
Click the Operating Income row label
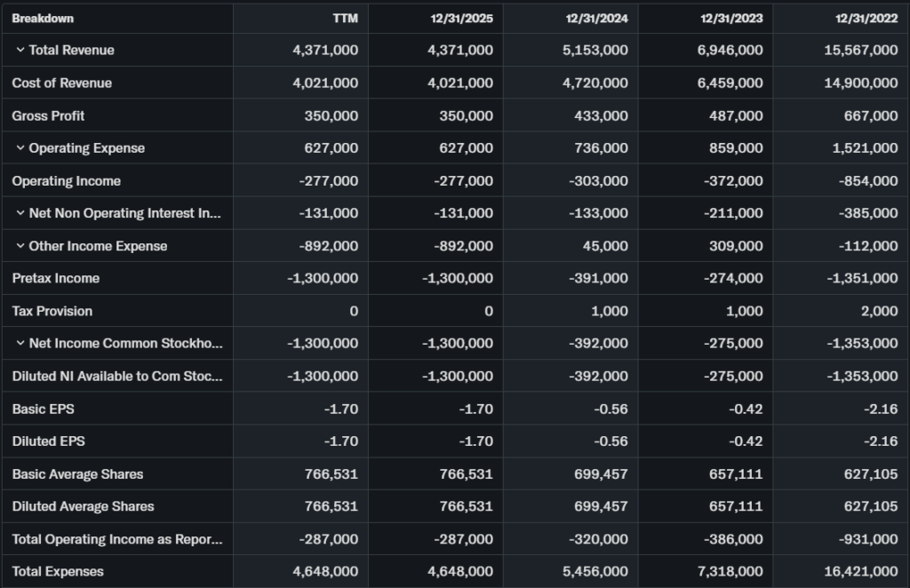pyautogui.click(x=67, y=181)
